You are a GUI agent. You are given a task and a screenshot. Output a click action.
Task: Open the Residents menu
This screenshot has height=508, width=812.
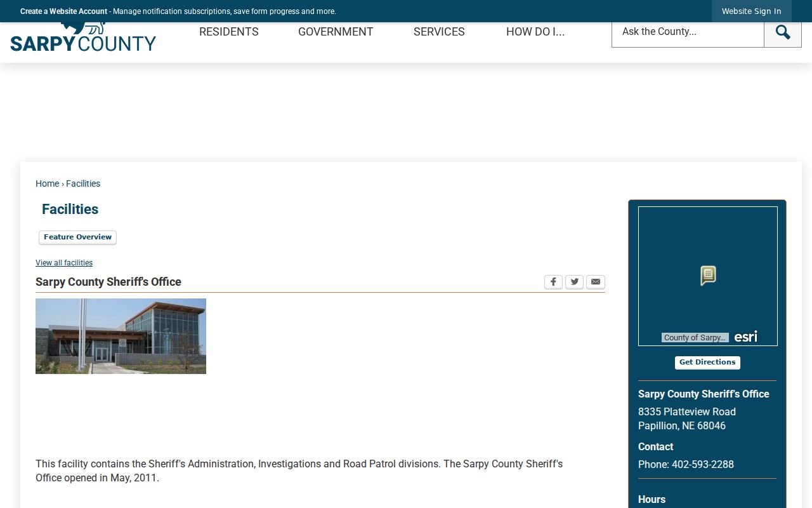click(x=229, y=32)
